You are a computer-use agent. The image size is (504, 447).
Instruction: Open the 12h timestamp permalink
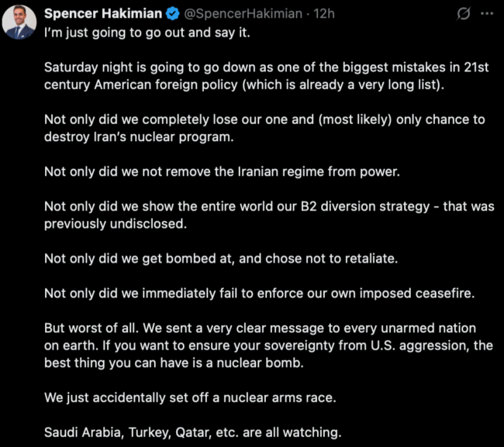pos(324,14)
